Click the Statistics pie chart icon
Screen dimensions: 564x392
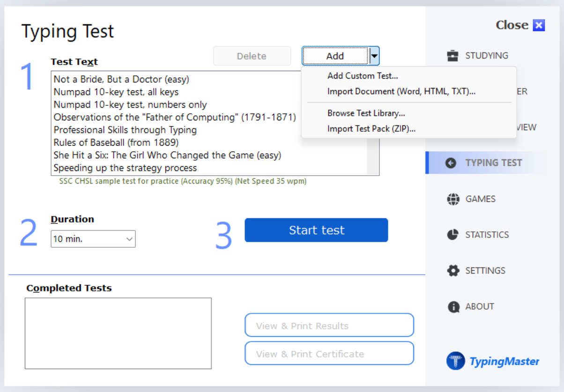click(453, 235)
